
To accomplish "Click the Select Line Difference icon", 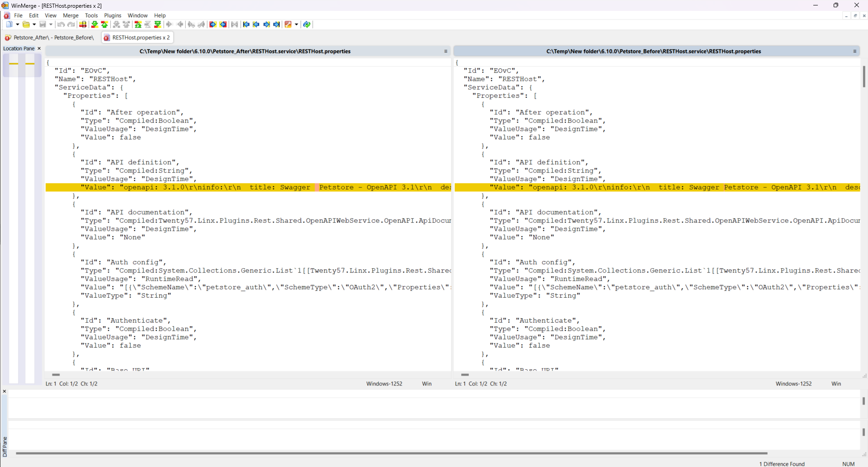I will click(x=83, y=24).
